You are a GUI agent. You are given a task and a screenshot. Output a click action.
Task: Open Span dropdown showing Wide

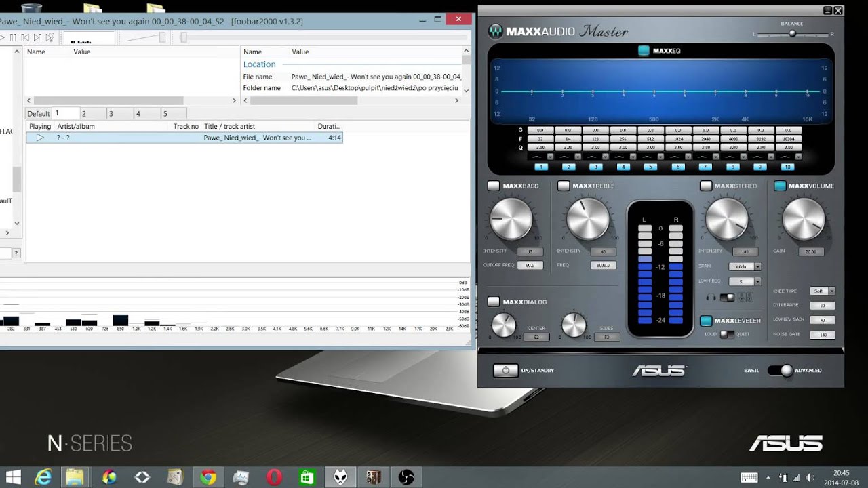(745, 266)
